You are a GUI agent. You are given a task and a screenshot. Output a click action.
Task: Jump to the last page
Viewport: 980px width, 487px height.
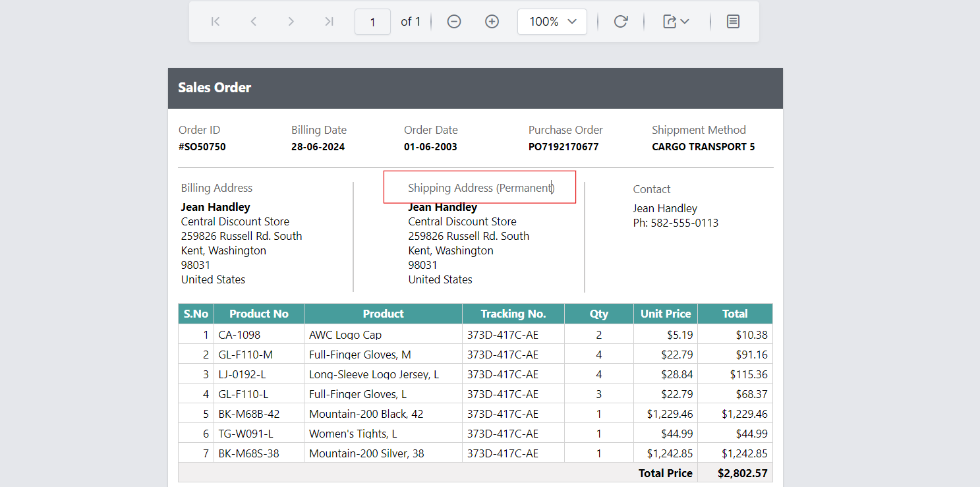click(x=329, y=22)
